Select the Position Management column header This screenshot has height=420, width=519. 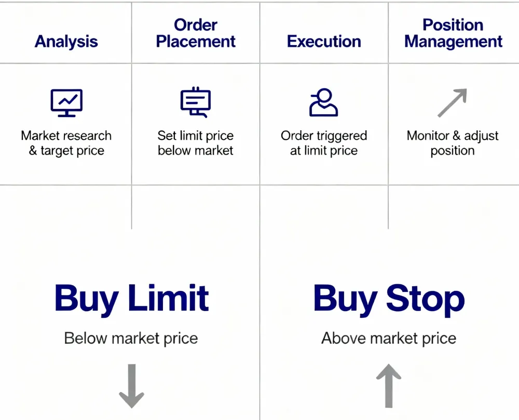click(x=453, y=33)
